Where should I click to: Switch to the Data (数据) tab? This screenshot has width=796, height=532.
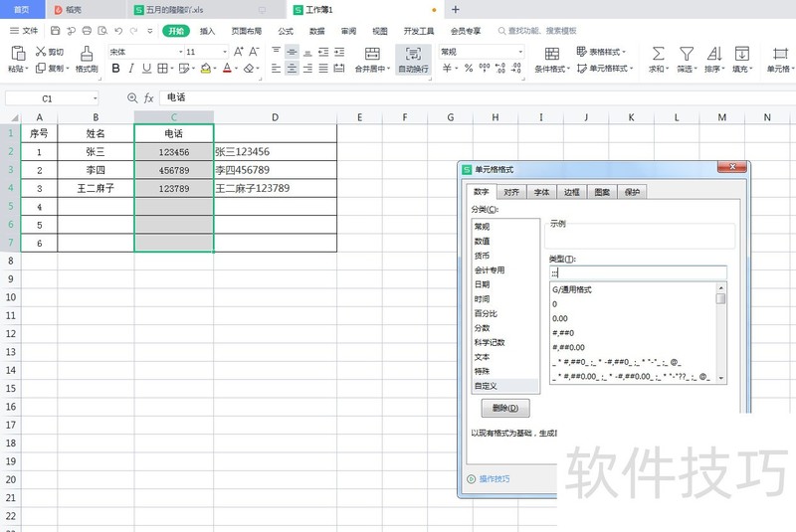pyautogui.click(x=316, y=31)
